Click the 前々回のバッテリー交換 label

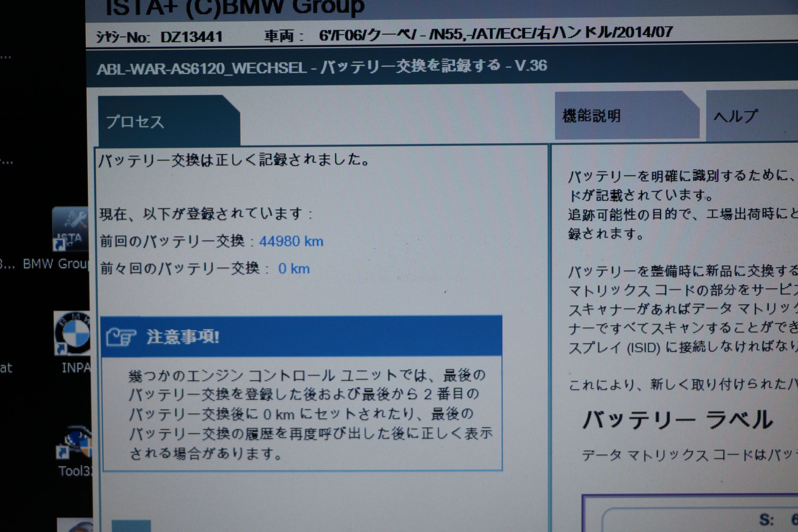coord(180,269)
